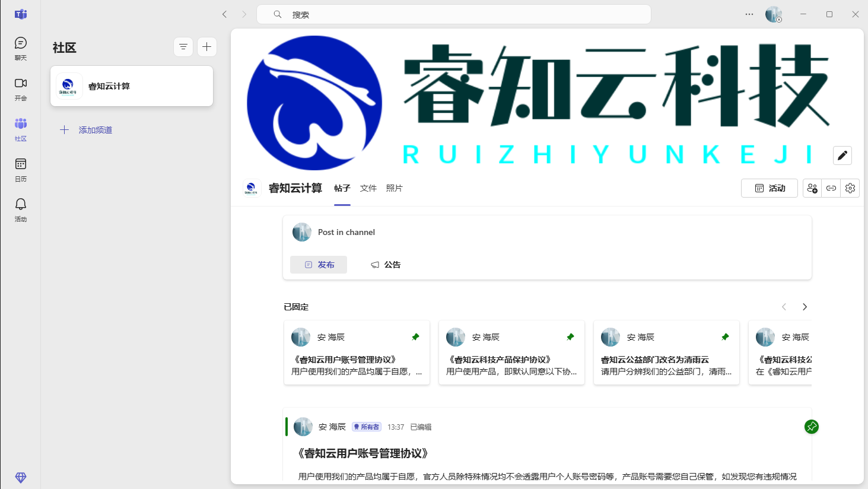The width and height of the screenshot is (868, 489).
Task: Open the community filter button
Action: (183, 47)
